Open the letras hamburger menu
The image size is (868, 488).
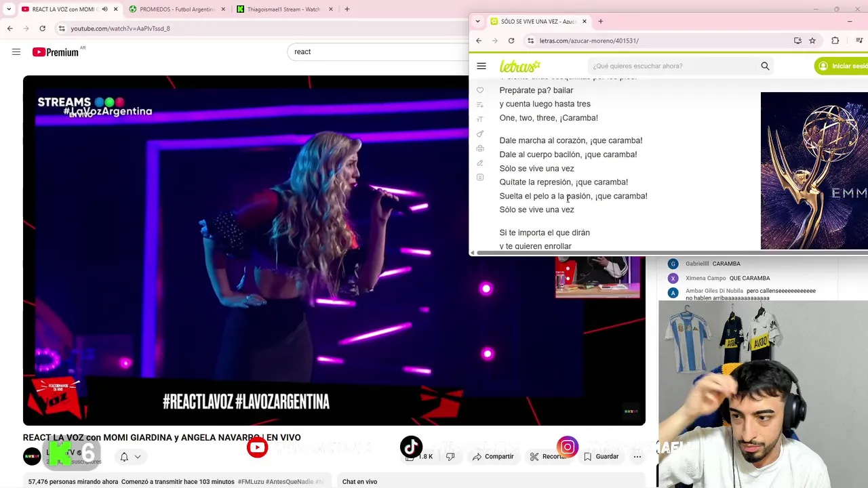pyautogui.click(x=481, y=66)
